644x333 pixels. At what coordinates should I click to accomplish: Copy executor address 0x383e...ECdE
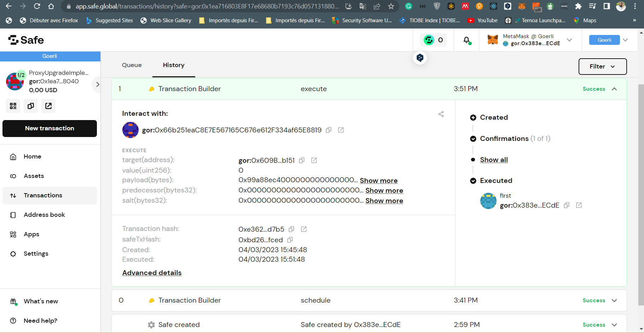[x=567, y=205]
